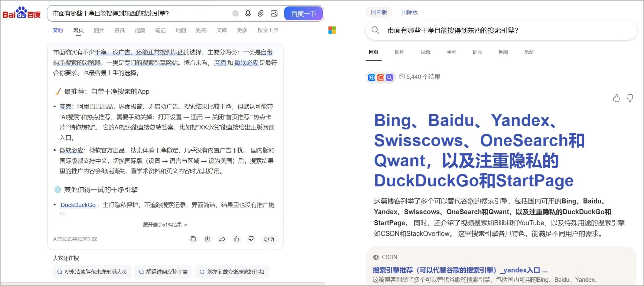Click the 大家还在搜 heading
The image size is (644, 286).
click(x=66, y=258)
